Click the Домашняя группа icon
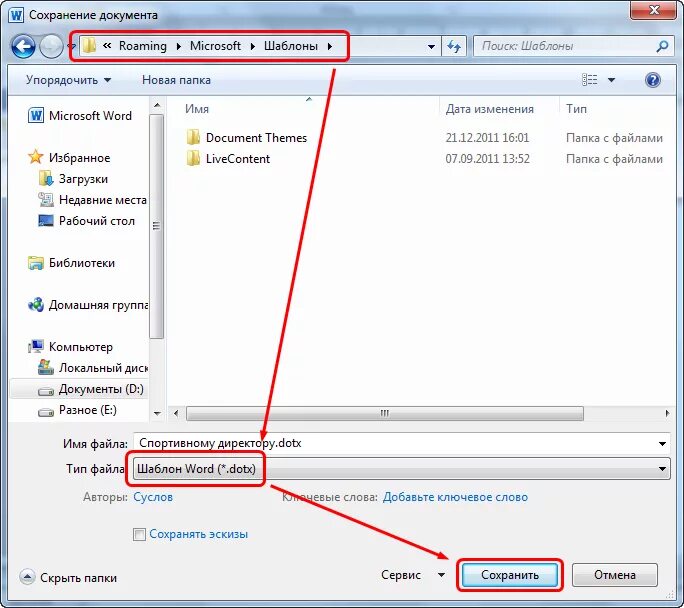 36,304
